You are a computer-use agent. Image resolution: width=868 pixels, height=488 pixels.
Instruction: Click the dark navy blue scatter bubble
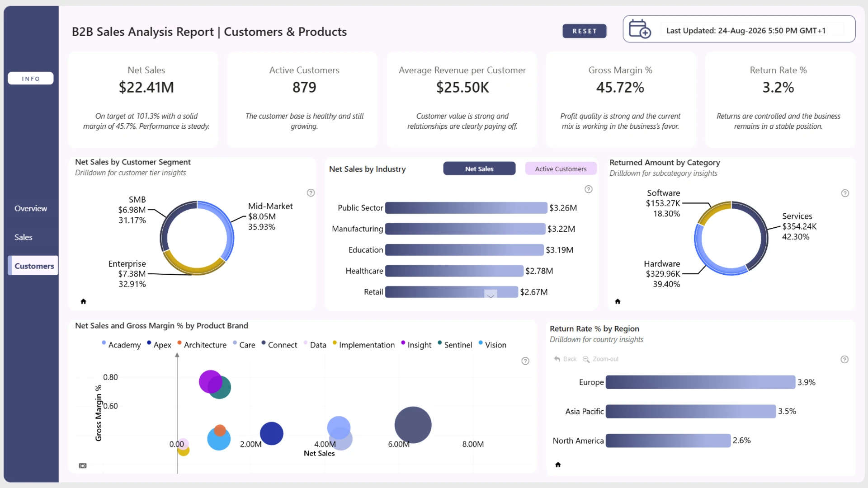coord(272,433)
